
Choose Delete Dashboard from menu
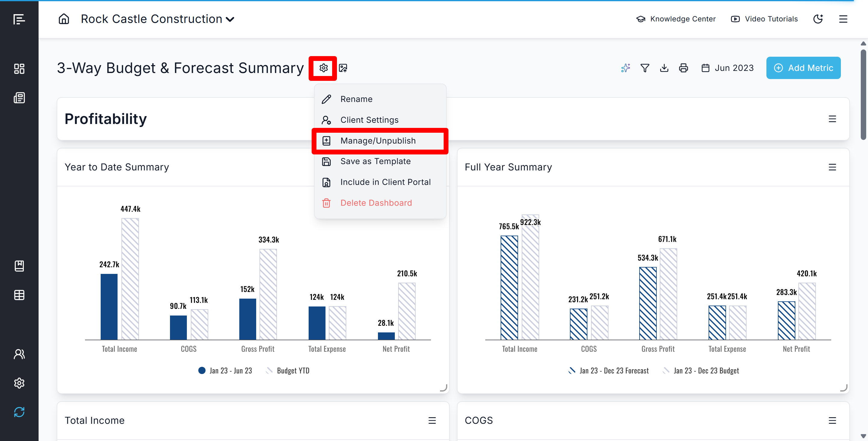(x=376, y=203)
